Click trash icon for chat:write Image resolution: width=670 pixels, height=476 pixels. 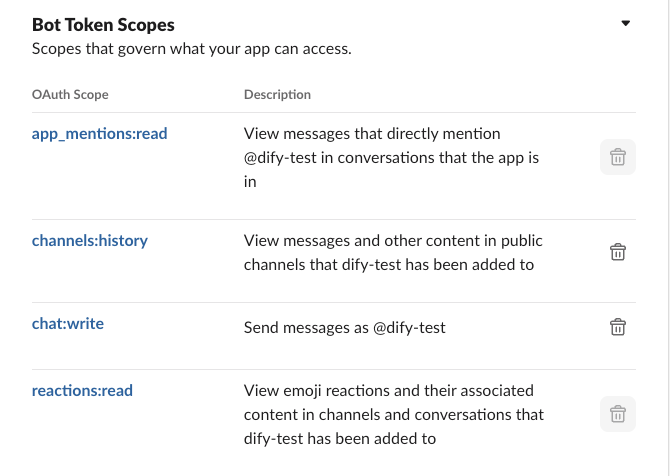[617, 327]
